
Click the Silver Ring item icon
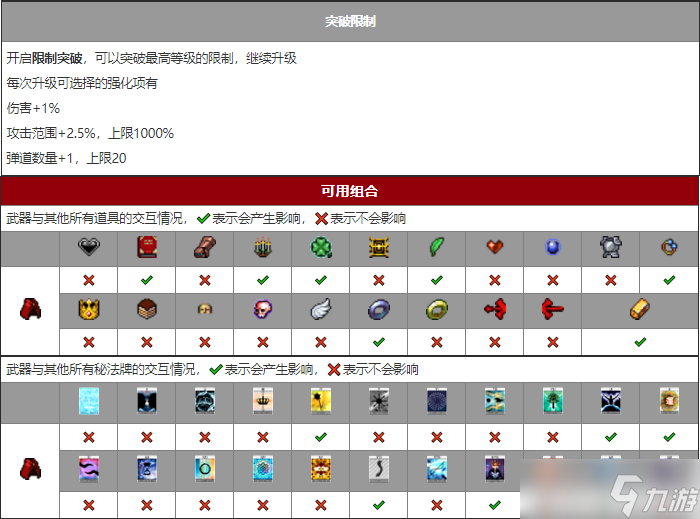(x=379, y=309)
